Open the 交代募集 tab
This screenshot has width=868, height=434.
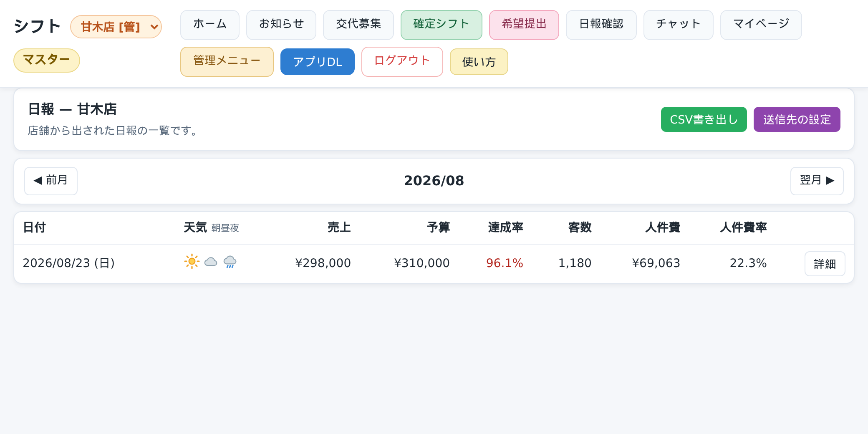point(358,25)
